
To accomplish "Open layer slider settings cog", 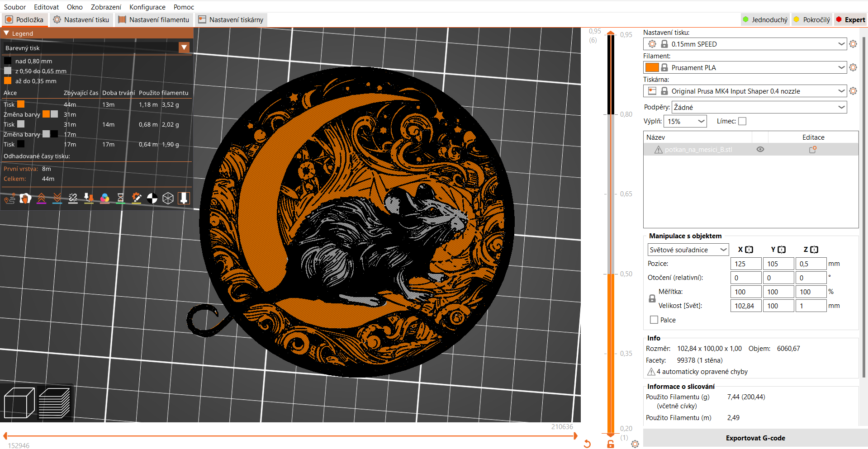I will point(635,444).
